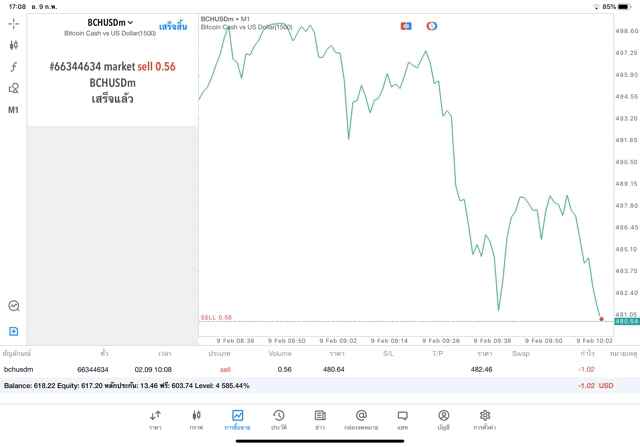This screenshot has height=447, width=640.
Task: Sort by the Volume column header
Action: [x=280, y=354]
